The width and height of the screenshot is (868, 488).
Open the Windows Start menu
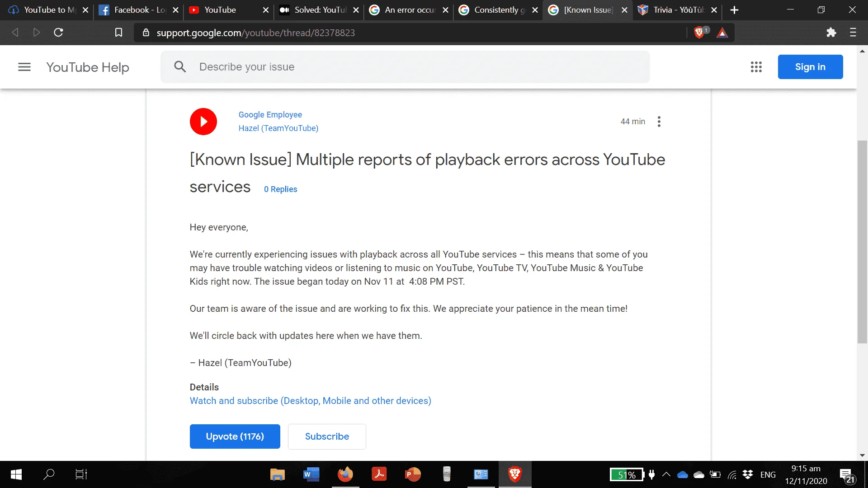point(16,474)
